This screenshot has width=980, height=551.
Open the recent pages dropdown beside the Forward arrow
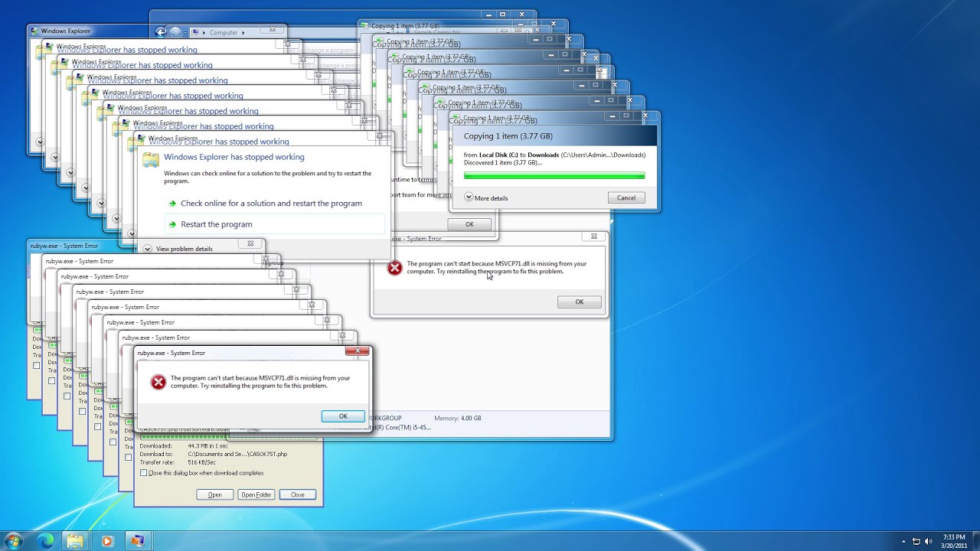[185, 32]
